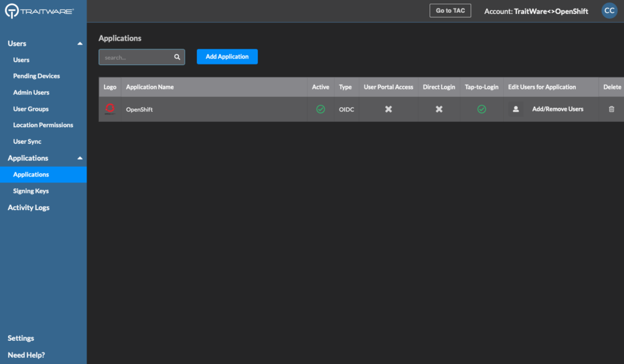Select the highlighted Applications submenu item

click(x=43, y=175)
